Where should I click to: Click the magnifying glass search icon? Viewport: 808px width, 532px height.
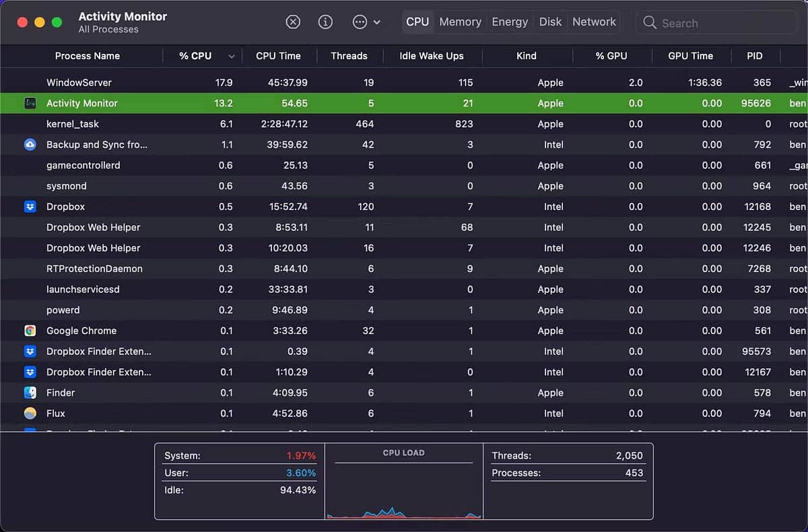649,23
